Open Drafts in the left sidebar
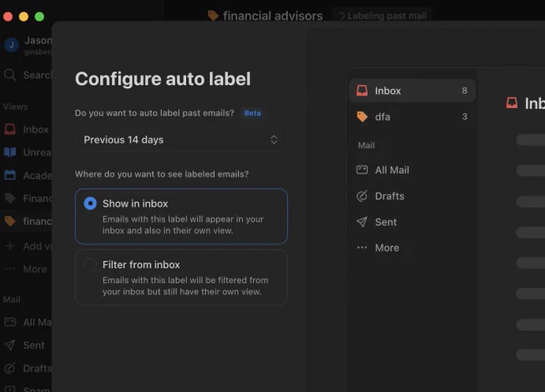The height and width of the screenshot is (392, 545). 26,368
